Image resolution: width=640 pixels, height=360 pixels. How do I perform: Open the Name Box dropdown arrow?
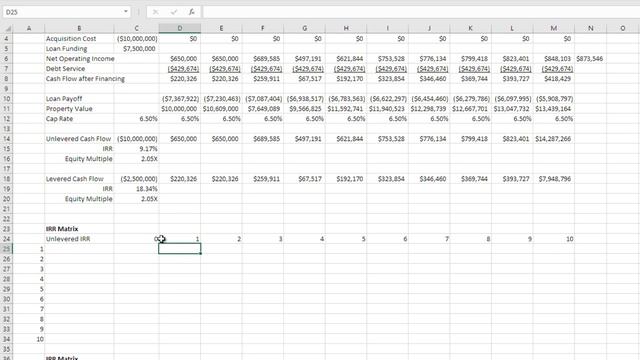click(x=126, y=11)
